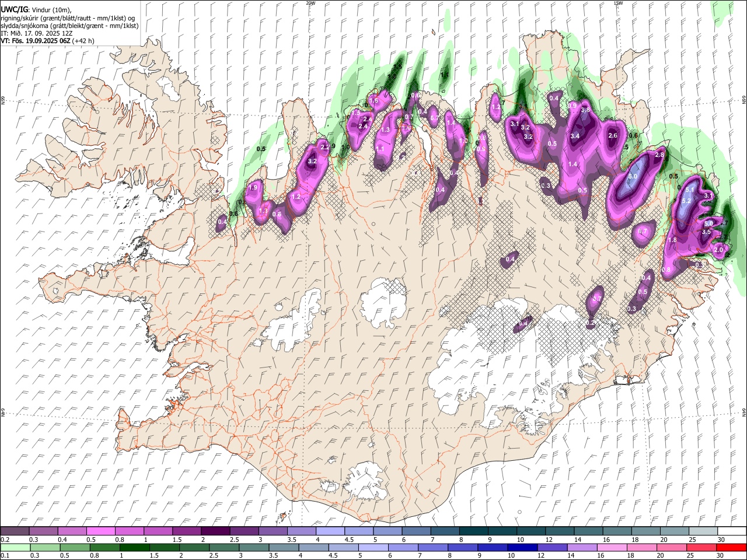Screen dimensions: 747x560
Task: Choose the white swatch above snow label 30
Action: [732, 531]
